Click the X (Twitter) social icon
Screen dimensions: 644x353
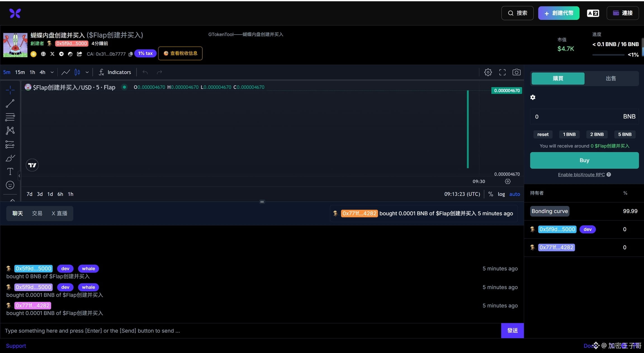[x=52, y=54]
